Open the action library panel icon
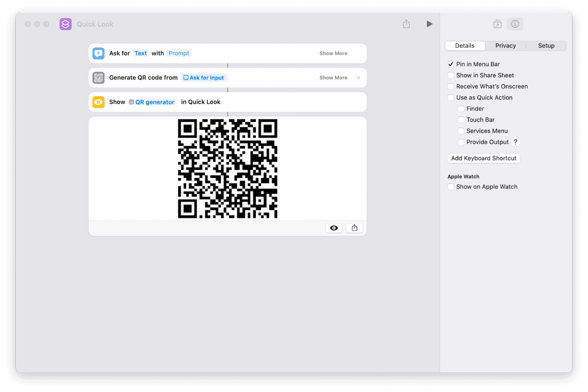The width and height of the screenshot is (588, 392). pos(497,24)
